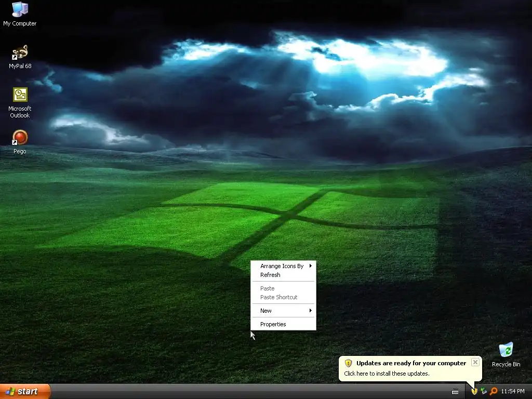Screen dimensions: 532x399
Task: Click the disabled Paste menu entry
Action: (x=283, y=288)
